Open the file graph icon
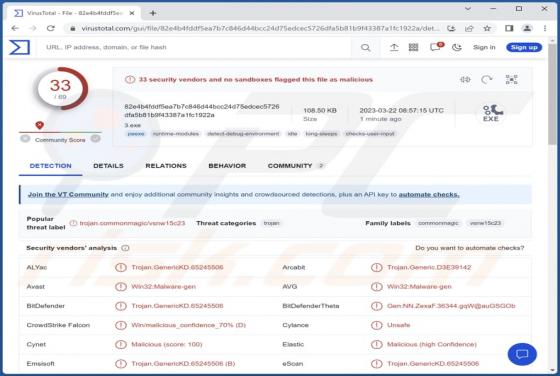560x376 pixels. tap(511, 79)
